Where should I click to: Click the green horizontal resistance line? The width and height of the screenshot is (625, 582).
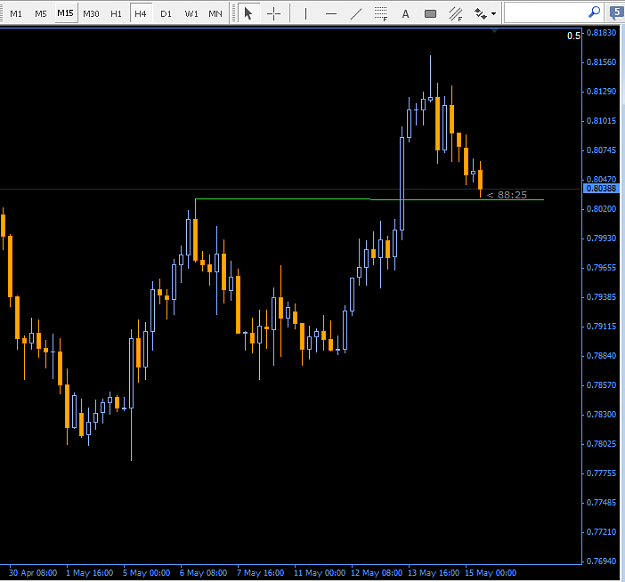(369, 199)
